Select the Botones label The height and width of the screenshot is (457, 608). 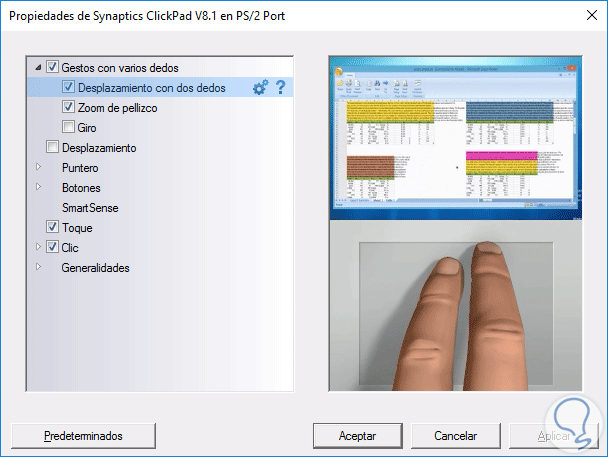(x=81, y=188)
